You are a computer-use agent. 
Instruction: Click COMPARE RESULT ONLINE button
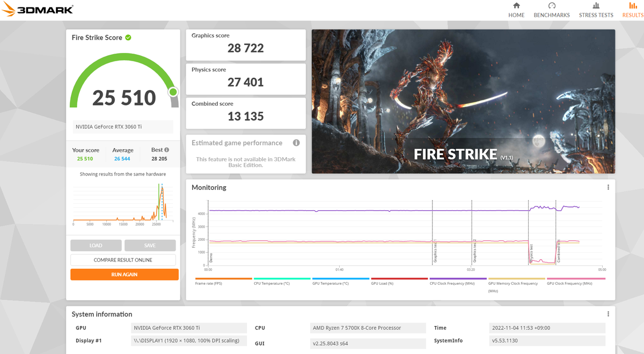123,260
